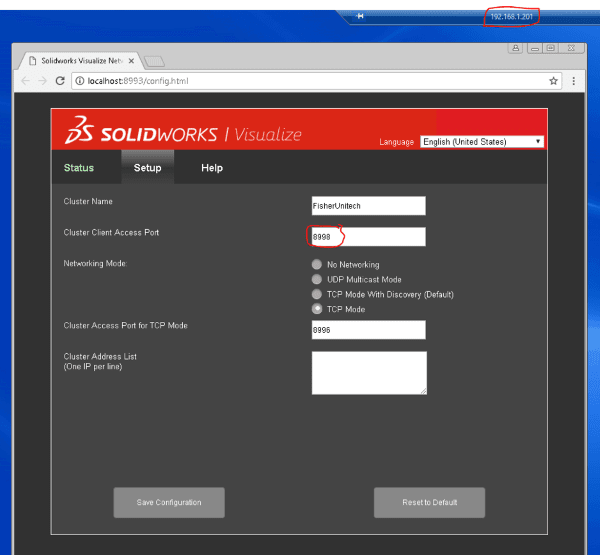The width and height of the screenshot is (600, 555).
Task: Click the Networking Mode label
Action: click(95, 263)
